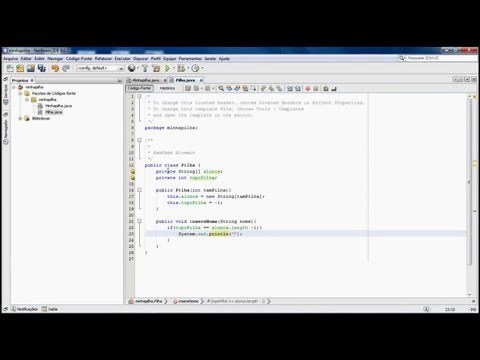Click the New File toolbar icon
The image size is (480, 360).
coord(10,68)
